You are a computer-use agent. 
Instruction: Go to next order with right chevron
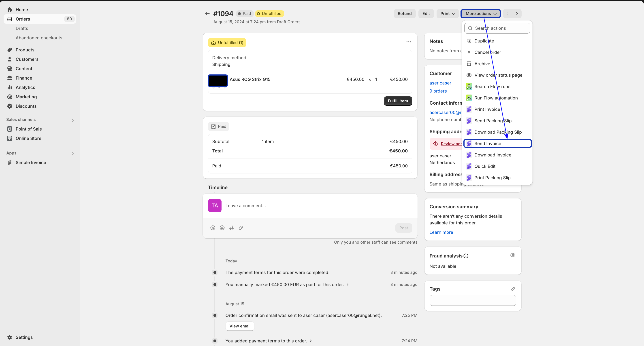coord(517,14)
